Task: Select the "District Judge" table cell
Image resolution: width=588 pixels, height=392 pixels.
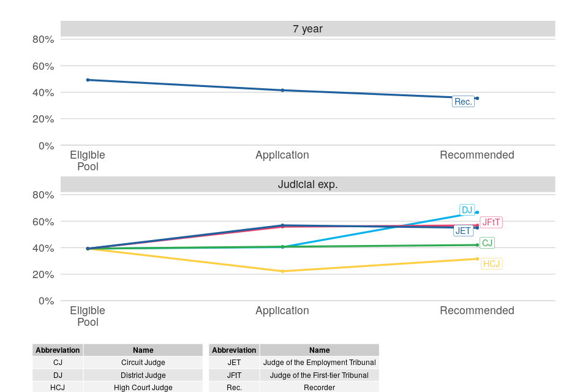Action: (x=143, y=375)
